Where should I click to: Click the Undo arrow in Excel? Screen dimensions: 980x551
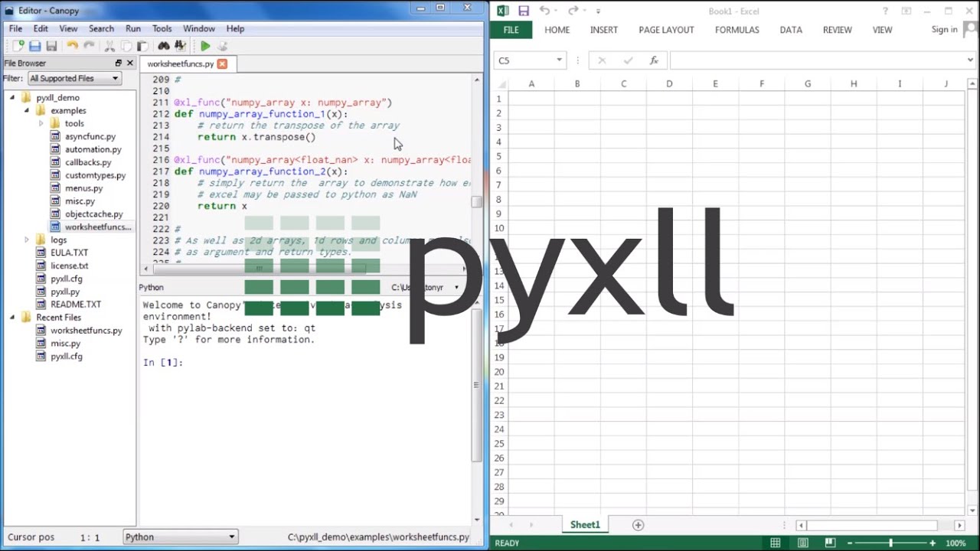point(544,11)
